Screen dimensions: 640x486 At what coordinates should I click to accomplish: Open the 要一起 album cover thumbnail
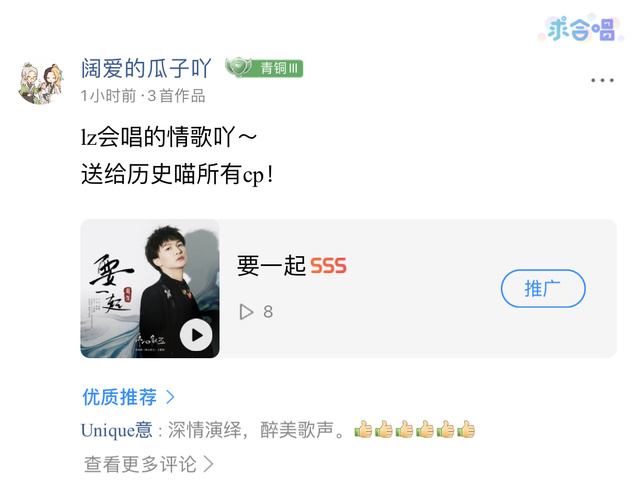point(150,288)
